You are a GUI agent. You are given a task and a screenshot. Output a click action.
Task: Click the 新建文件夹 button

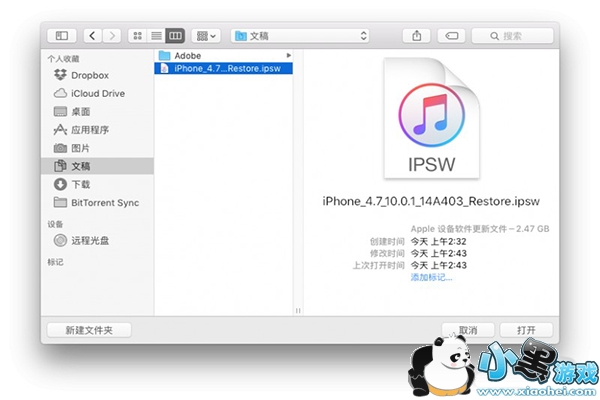coord(90,329)
